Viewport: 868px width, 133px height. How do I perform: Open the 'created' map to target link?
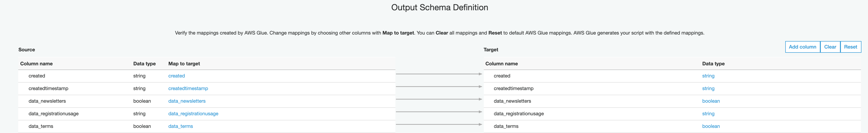[176, 76]
